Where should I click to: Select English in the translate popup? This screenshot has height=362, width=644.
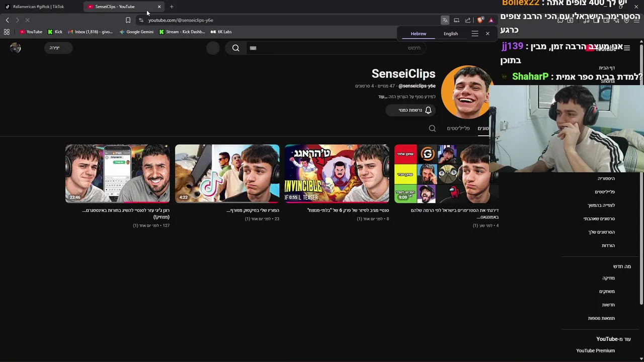pyautogui.click(x=451, y=34)
